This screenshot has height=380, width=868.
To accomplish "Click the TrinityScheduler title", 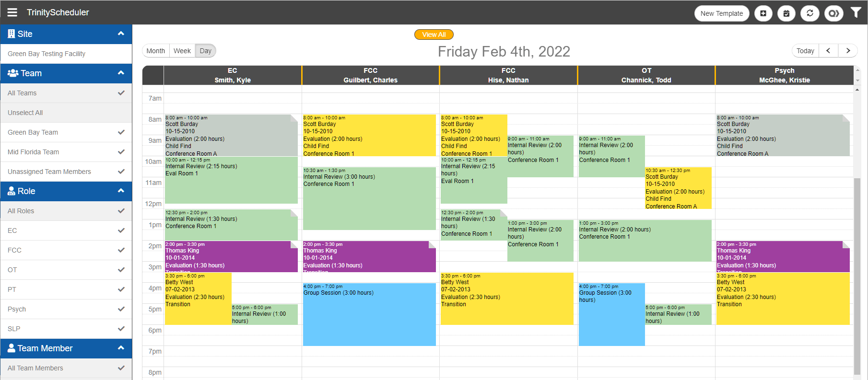I will (x=58, y=12).
